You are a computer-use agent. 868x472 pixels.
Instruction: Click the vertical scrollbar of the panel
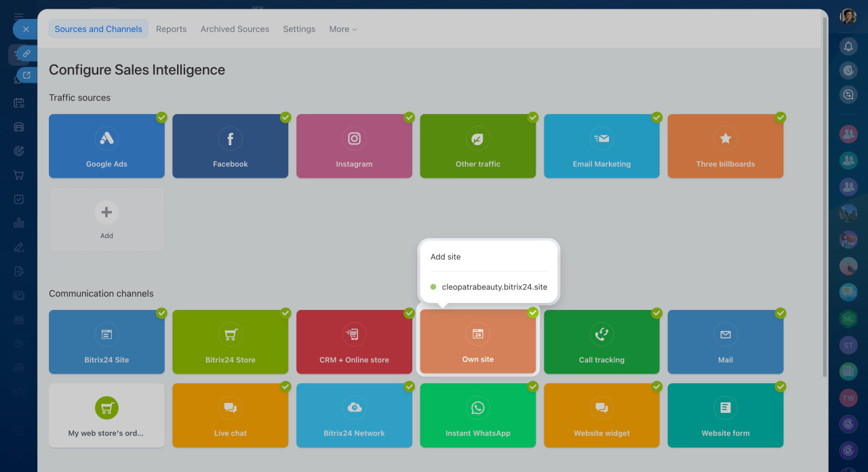824,197
